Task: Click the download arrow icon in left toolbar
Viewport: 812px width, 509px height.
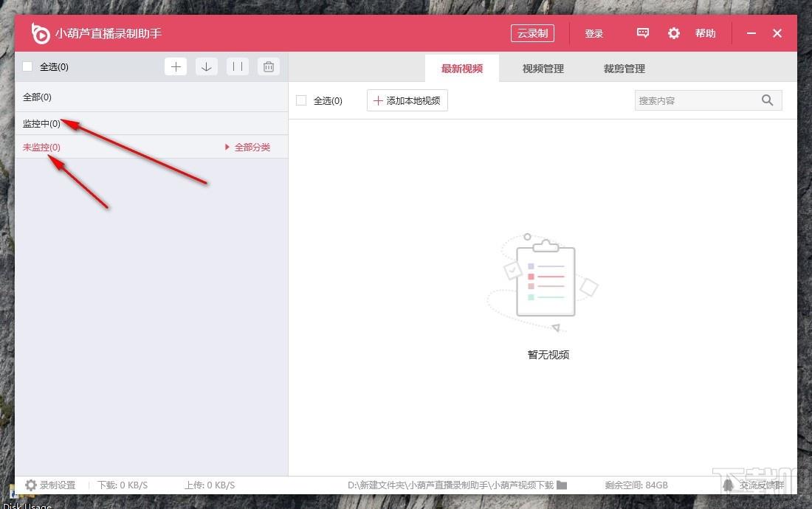Action: 207,66
